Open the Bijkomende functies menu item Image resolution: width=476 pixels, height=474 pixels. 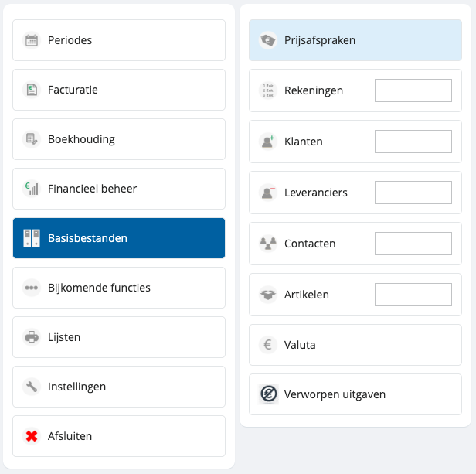(x=119, y=288)
